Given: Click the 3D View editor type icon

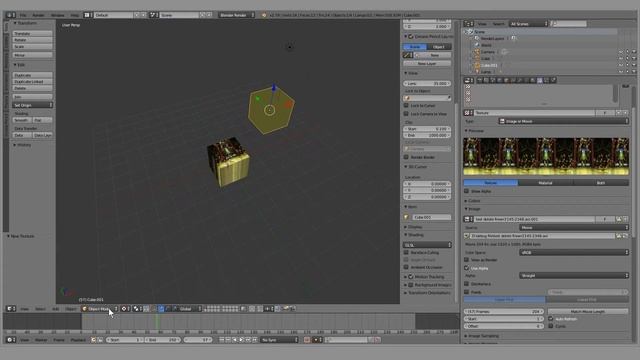Looking at the screenshot, I should point(11,309).
